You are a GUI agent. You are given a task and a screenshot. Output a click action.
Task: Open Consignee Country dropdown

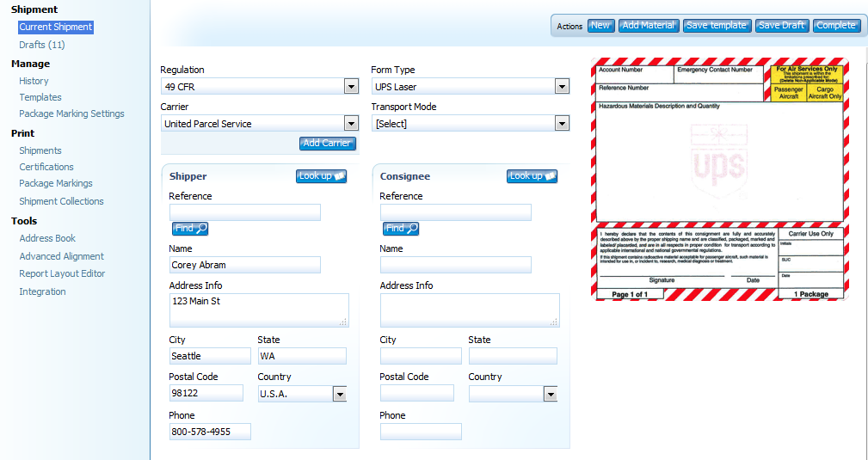point(550,394)
